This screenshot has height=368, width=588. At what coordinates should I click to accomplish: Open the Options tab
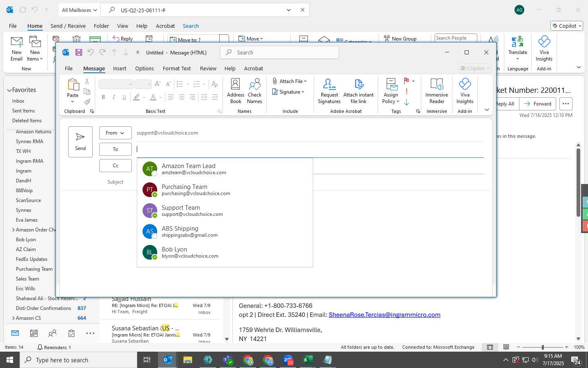pos(145,68)
